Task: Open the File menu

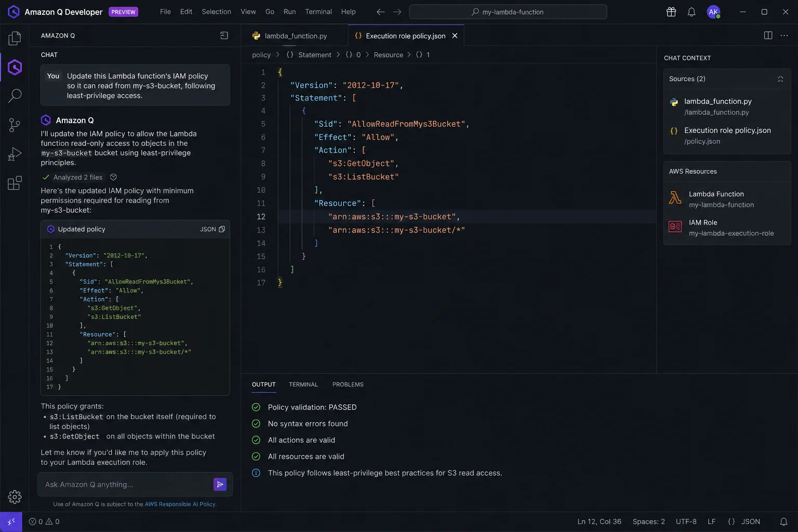Action: (x=165, y=11)
